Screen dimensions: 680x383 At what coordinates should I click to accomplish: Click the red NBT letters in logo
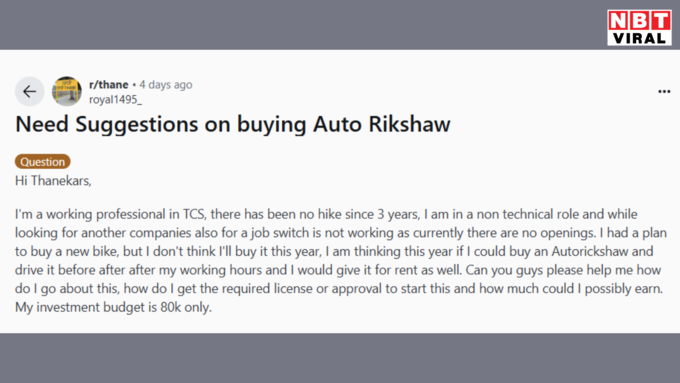click(x=639, y=21)
